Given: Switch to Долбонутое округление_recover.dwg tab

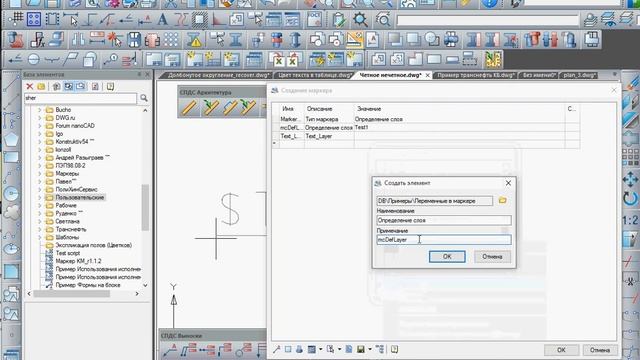Looking at the screenshot, I should [218, 75].
